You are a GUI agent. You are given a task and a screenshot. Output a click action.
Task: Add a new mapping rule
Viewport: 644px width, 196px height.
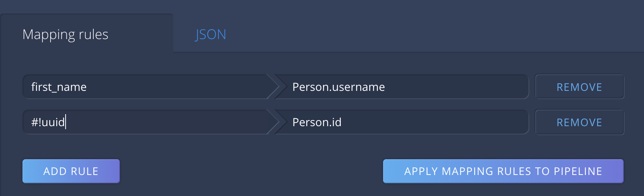71,171
